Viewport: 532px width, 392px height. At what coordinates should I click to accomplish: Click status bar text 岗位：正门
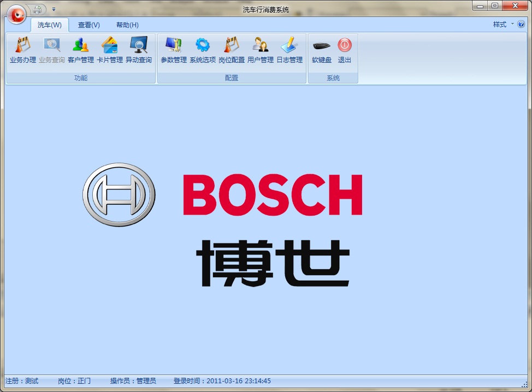click(x=74, y=381)
